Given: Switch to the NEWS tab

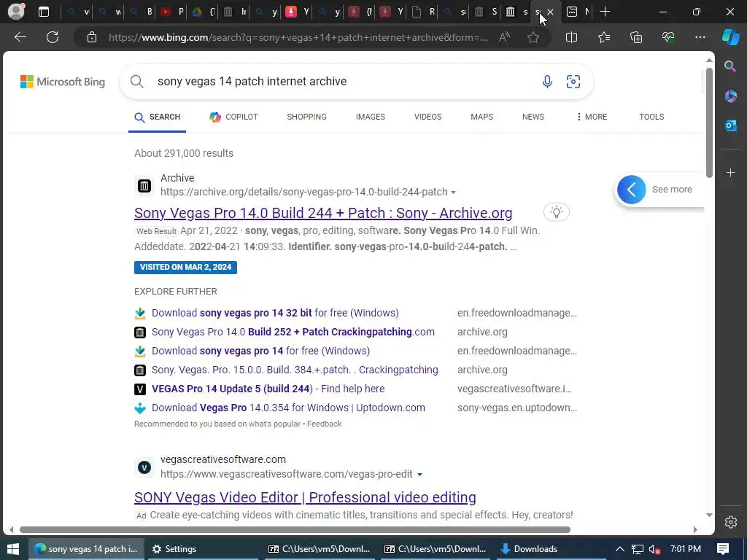Looking at the screenshot, I should [x=533, y=117].
